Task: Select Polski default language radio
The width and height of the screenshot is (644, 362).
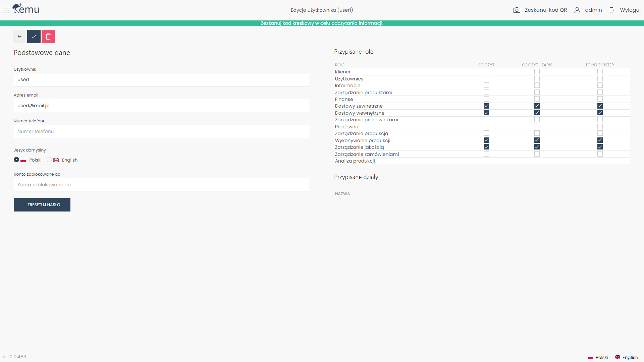Action: click(16, 160)
